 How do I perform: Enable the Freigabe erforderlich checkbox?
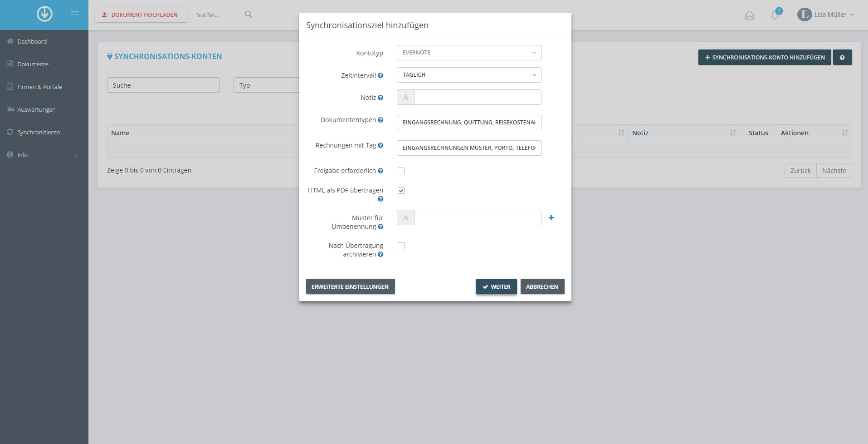point(401,171)
